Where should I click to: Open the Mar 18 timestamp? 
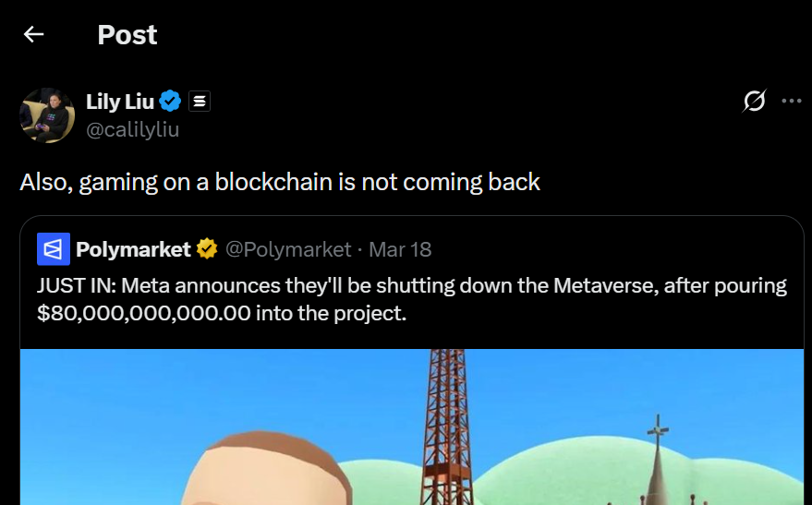click(x=400, y=249)
